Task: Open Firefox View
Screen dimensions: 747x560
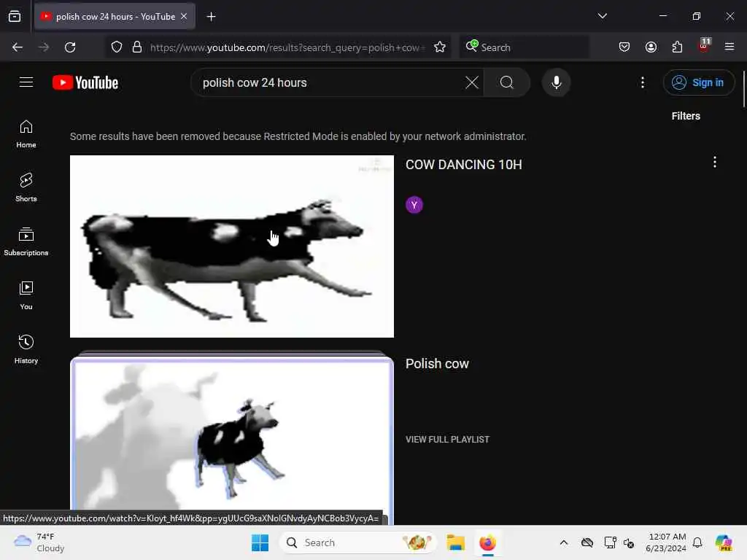Action: (15, 17)
